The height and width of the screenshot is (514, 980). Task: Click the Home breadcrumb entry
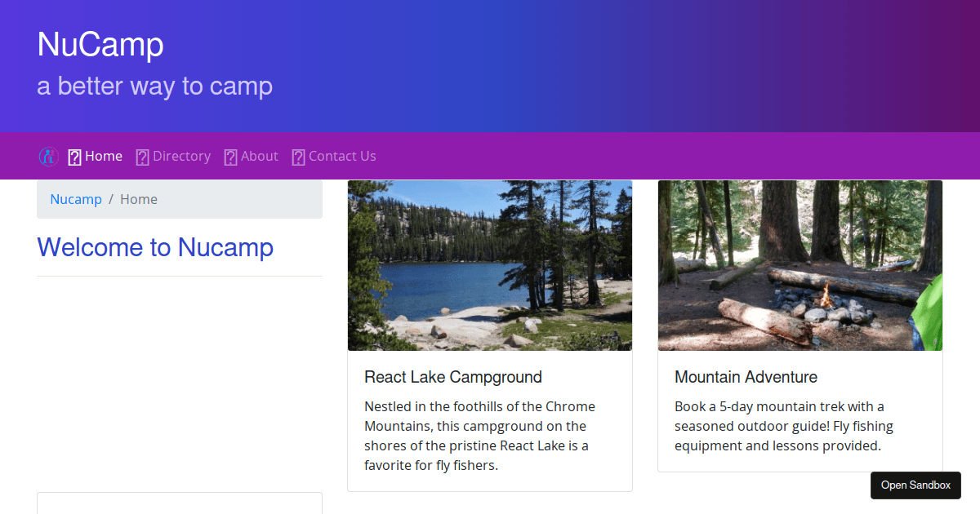click(x=138, y=198)
